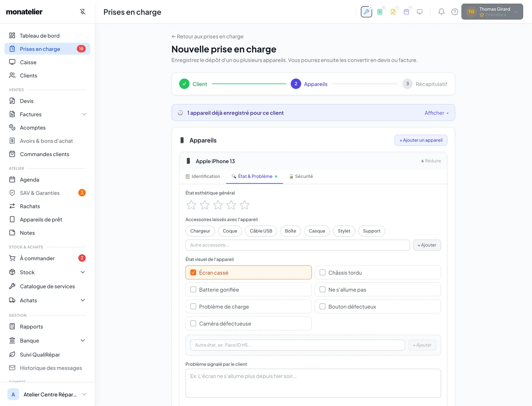Select the Chargeur accessory chip
Image resolution: width=532 pixels, height=406 pixels.
click(200, 231)
